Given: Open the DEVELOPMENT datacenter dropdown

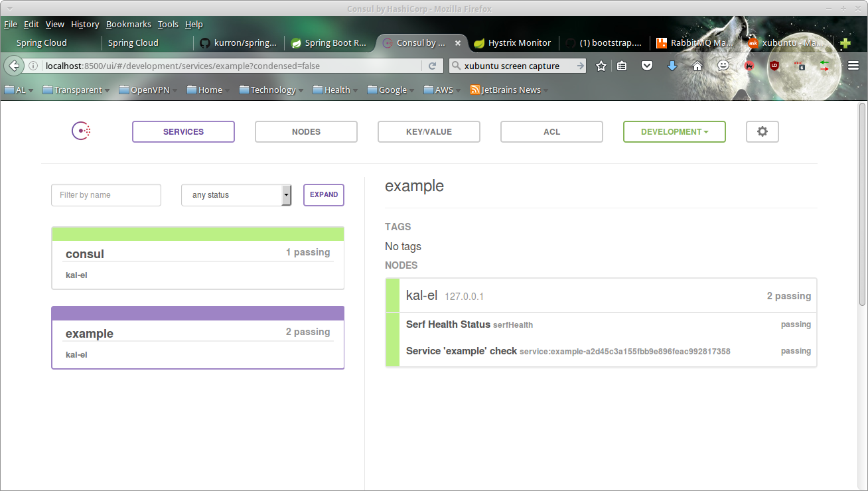Looking at the screenshot, I should [x=674, y=131].
